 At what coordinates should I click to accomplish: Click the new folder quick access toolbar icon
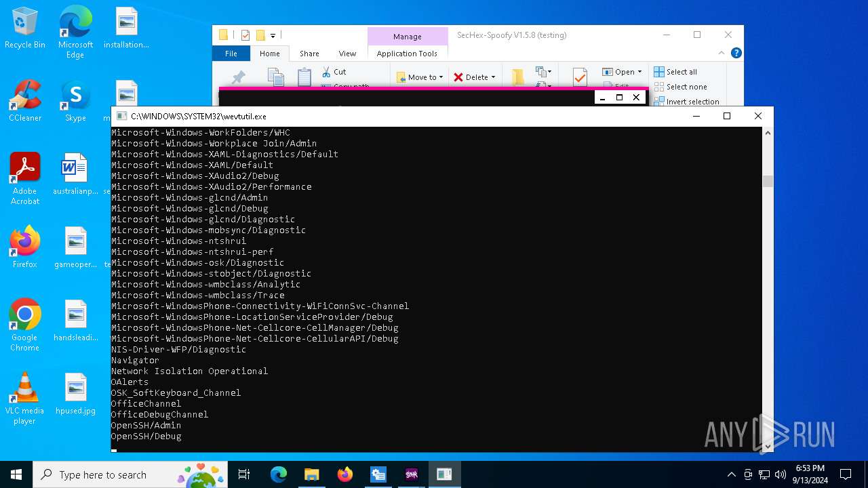260,35
